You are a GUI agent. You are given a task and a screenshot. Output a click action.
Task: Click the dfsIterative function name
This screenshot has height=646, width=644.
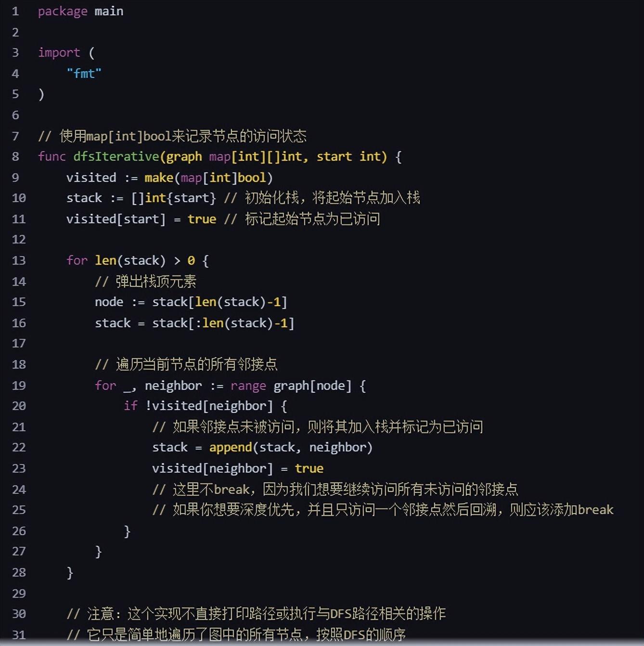[x=116, y=156]
